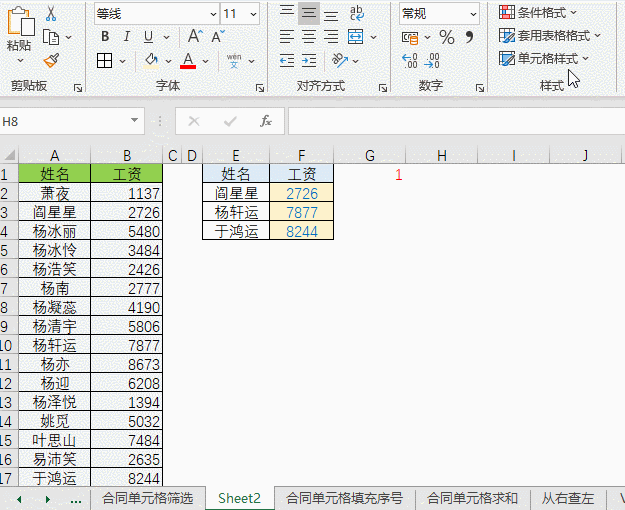Switch to 合同单元格筛选 sheet tab
625x510 pixels.
click(147, 498)
